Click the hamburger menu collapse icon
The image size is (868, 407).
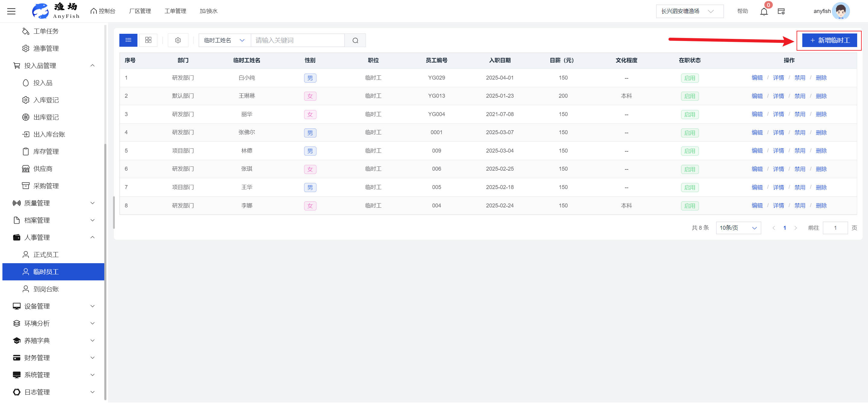[x=11, y=11]
